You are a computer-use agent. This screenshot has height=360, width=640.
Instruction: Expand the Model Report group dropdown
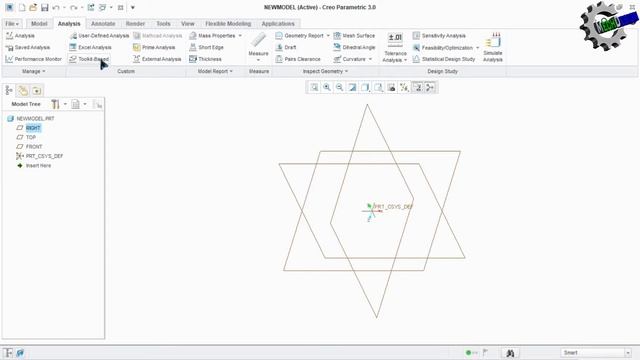click(x=215, y=71)
